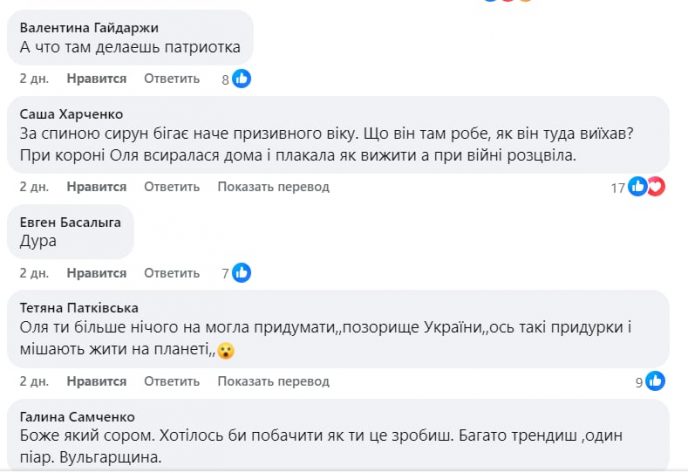
Task: Click like reaction icon on Евген Басалыга's comment
Action: click(241, 272)
